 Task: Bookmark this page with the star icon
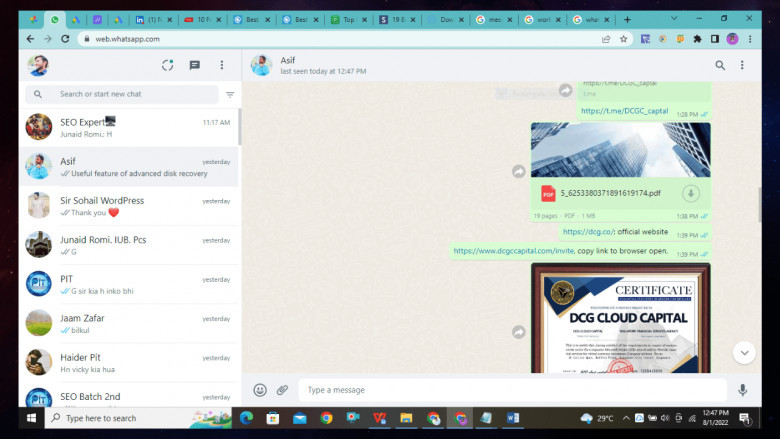coord(623,39)
